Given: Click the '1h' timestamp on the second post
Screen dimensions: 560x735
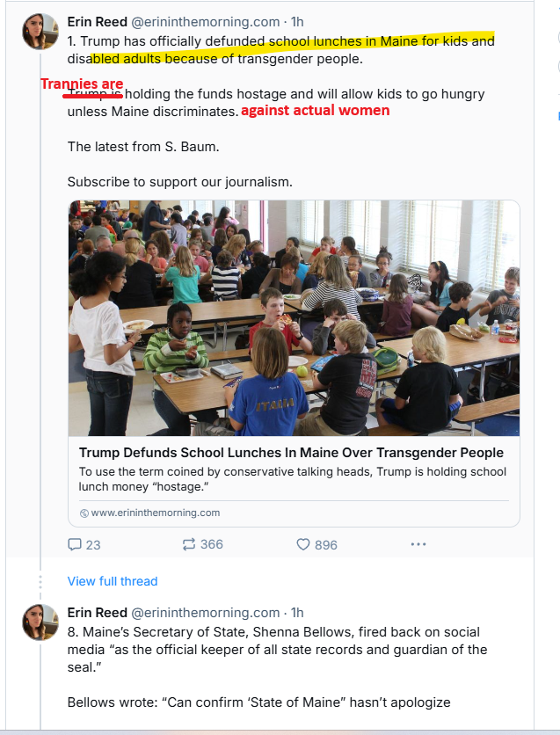Looking at the screenshot, I should [296, 612].
